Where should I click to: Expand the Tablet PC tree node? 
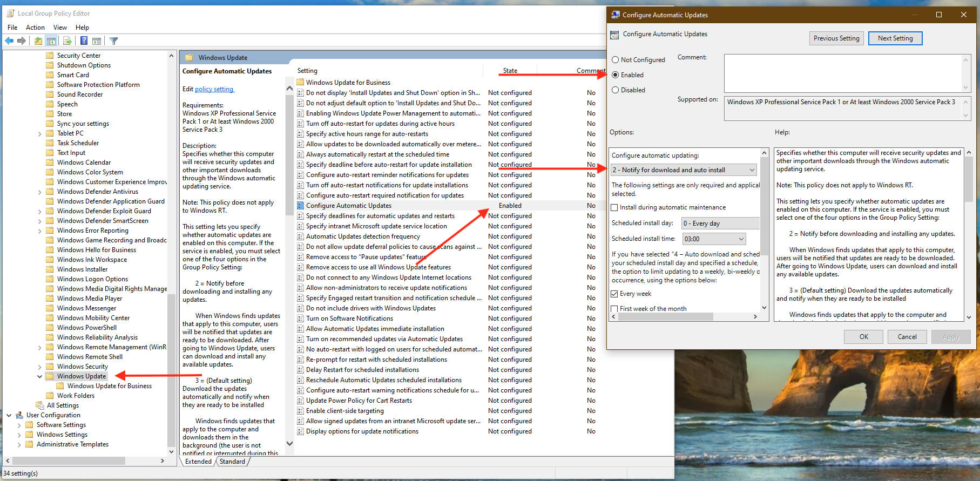pos(39,133)
